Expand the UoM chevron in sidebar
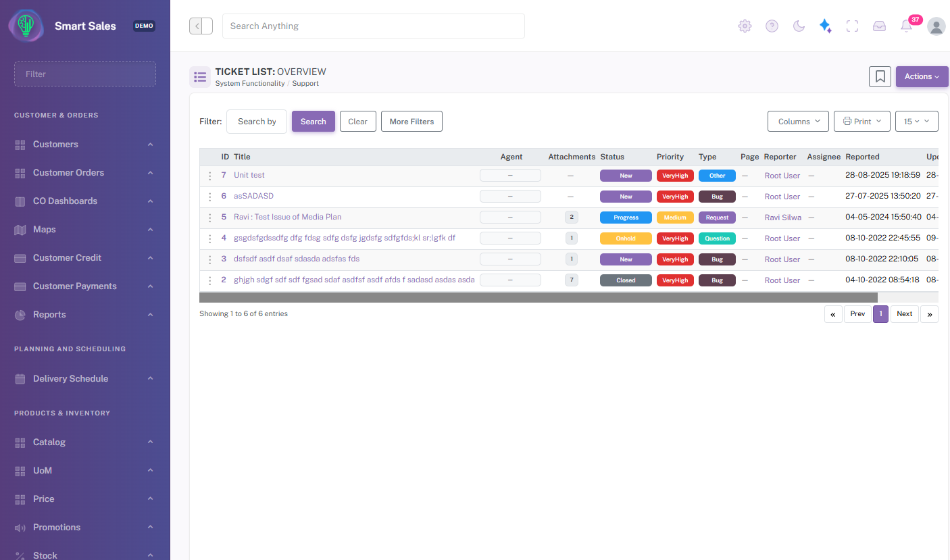950x560 pixels. point(150,471)
